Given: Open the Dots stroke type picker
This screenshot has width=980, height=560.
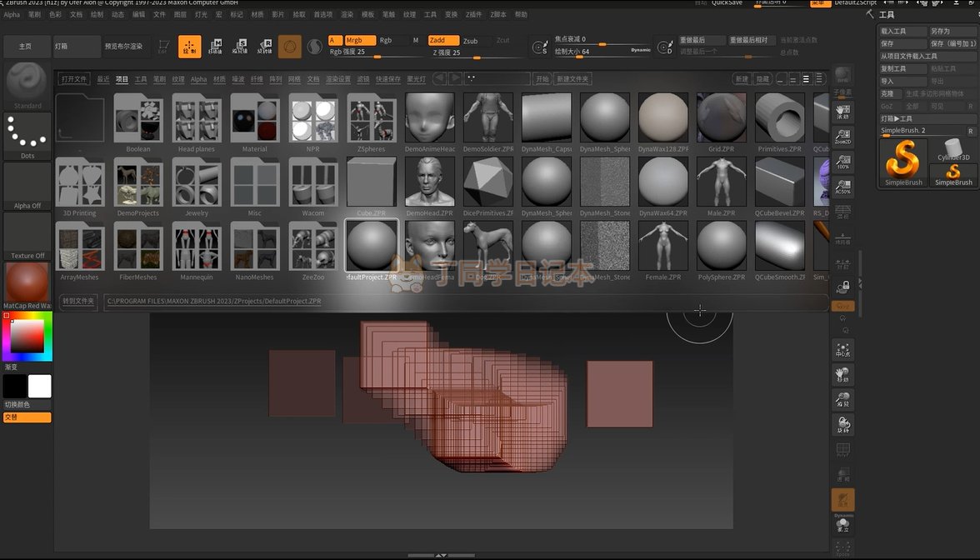Looking at the screenshot, I should click(27, 134).
